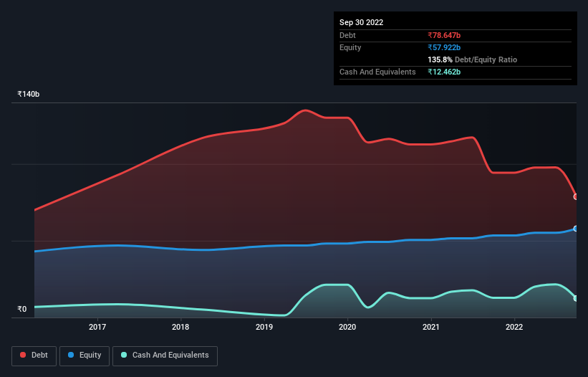Toggle the Debt legend button
Screen dimensions: 588x377
[x=34, y=355]
